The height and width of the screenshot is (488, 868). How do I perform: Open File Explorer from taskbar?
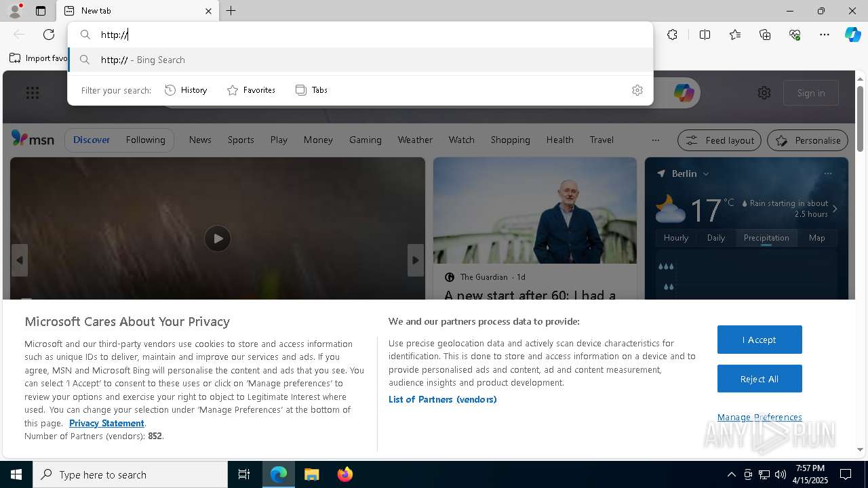[x=311, y=474]
